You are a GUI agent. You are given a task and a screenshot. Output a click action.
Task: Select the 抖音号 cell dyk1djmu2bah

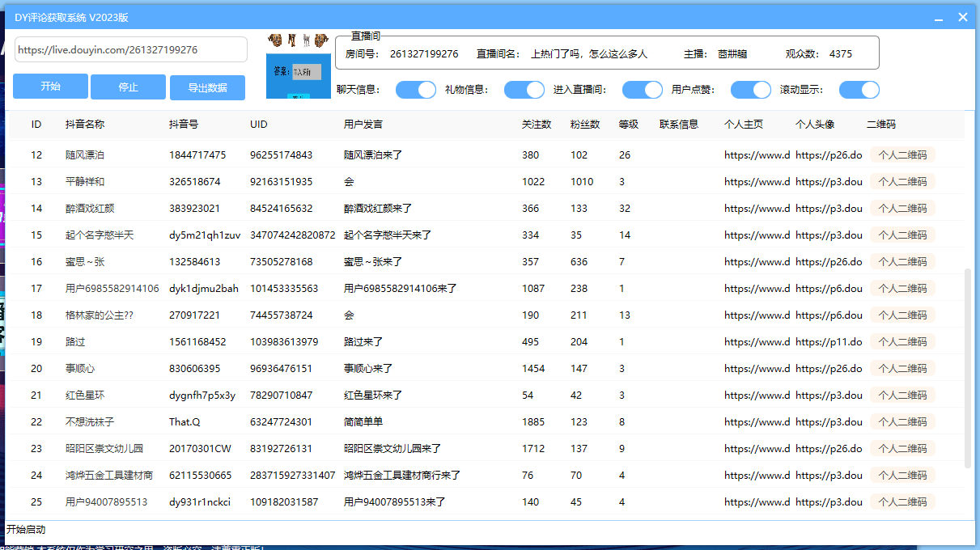(x=204, y=288)
